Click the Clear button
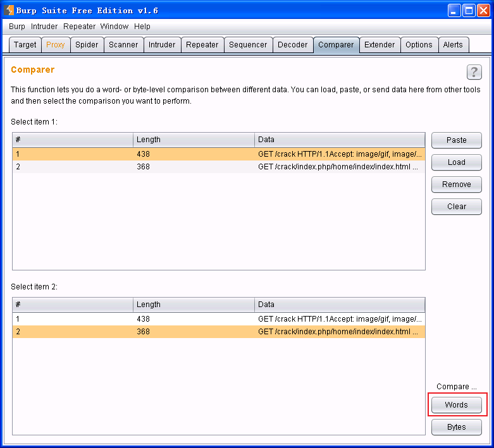This screenshot has width=494, height=448. (x=456, y=207)
